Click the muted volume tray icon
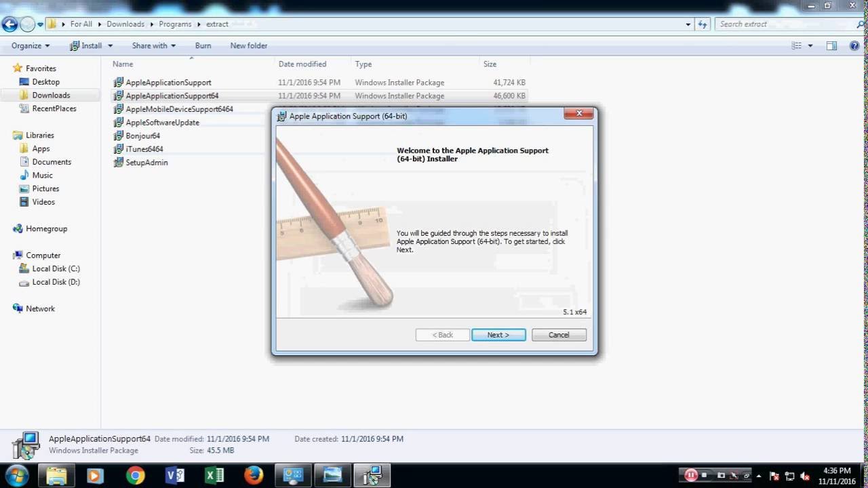Viewport: 868px width, 488px height. [804, 476]
